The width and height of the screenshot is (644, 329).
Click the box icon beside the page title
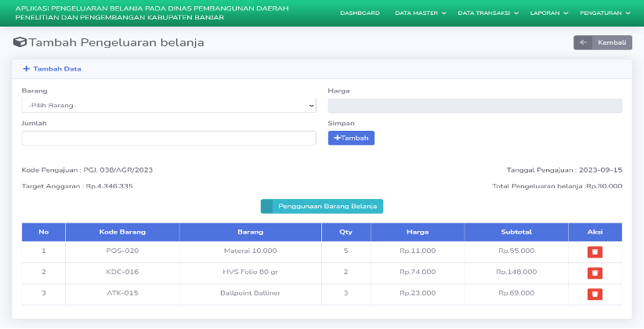pos(20,42)
